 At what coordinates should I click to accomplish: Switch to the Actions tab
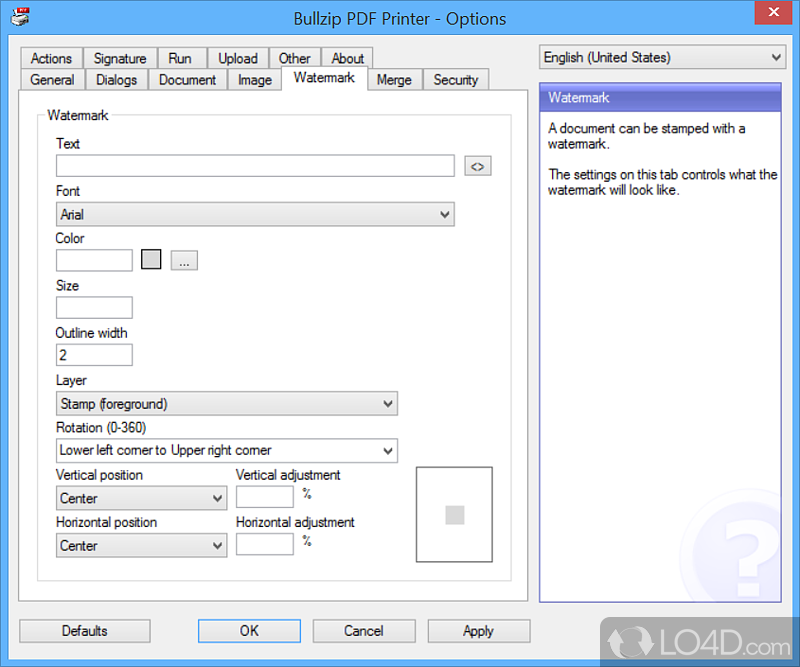(52, 58)
